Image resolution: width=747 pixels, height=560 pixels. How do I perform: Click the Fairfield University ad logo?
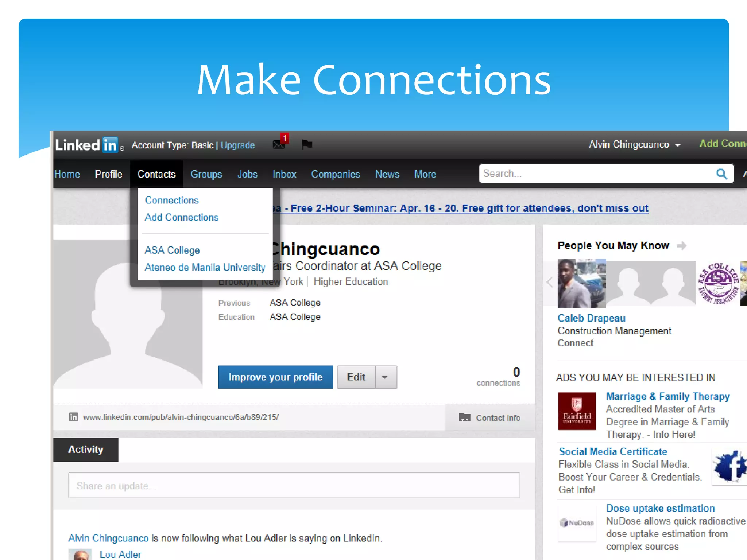click(577, 411)
